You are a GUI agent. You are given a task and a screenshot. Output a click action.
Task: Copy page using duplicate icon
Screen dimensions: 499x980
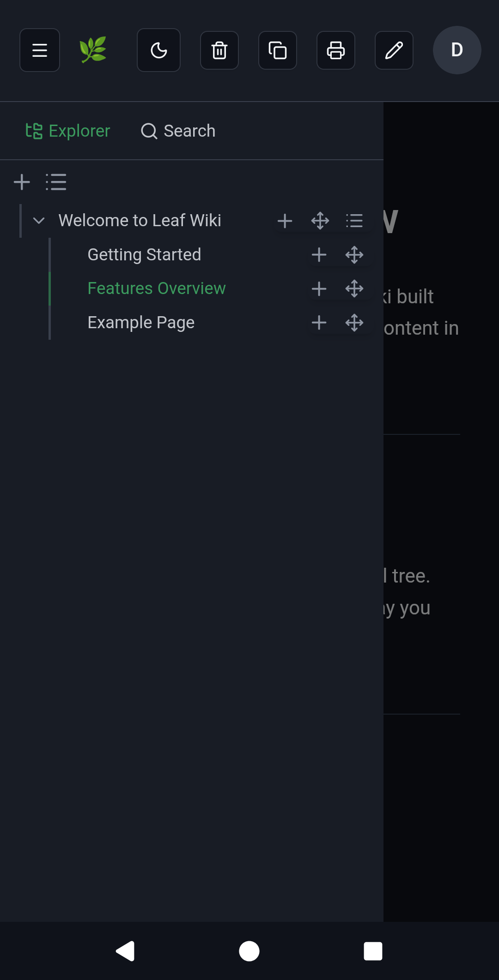tap(278, 50)
